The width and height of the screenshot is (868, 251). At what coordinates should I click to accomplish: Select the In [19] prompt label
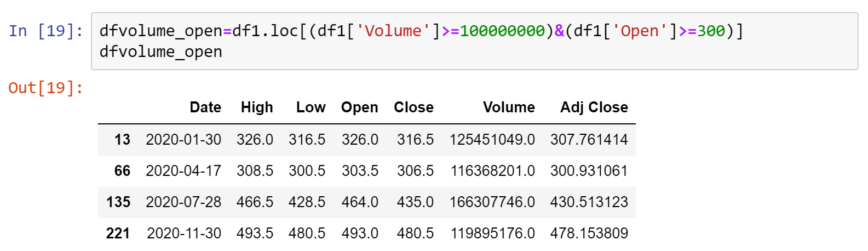point(46,31)
